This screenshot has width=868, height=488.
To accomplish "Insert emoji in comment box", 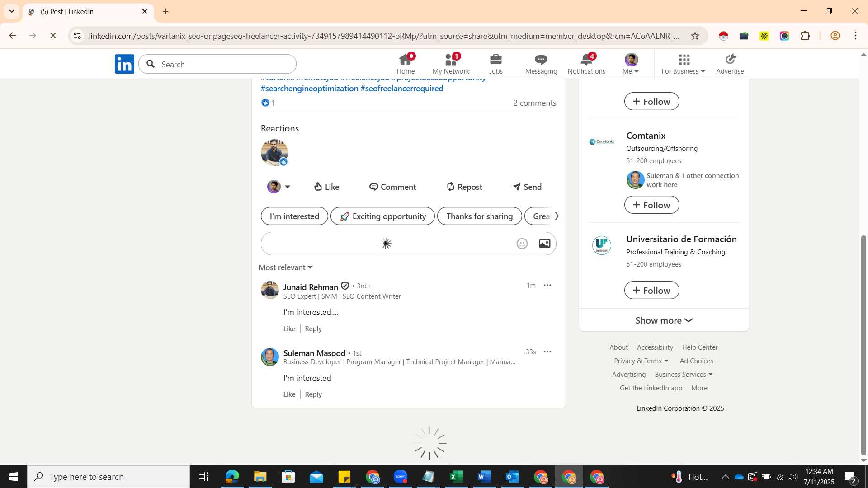I will coord(522,244).
